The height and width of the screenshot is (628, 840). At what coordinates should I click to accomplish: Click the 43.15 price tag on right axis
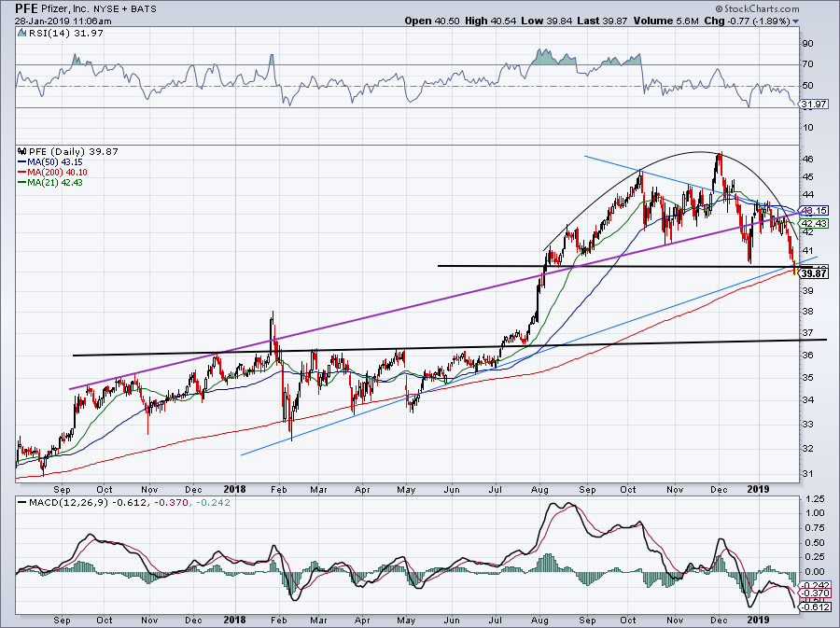814,210
